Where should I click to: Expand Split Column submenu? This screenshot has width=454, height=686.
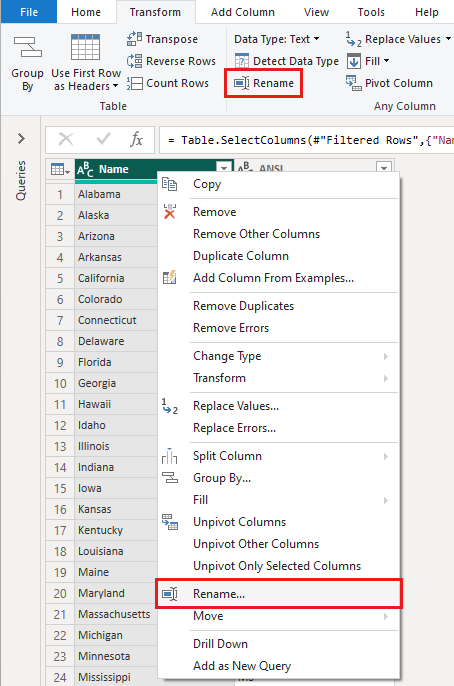pyautogui.click(x=386, y=456)
